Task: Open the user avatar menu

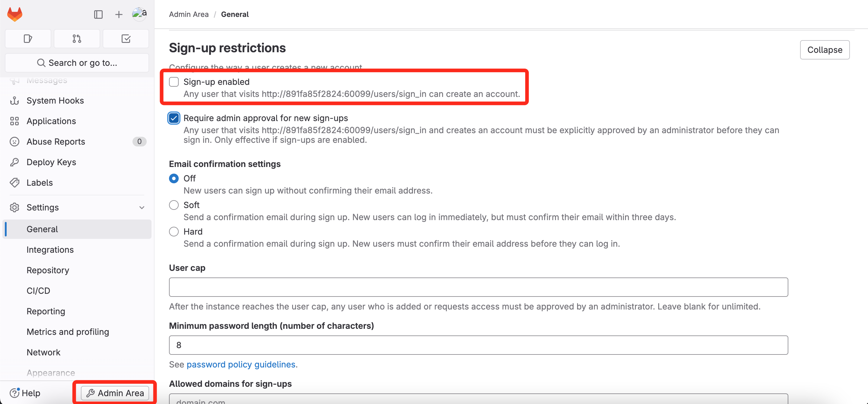Action: coord(139,14)
